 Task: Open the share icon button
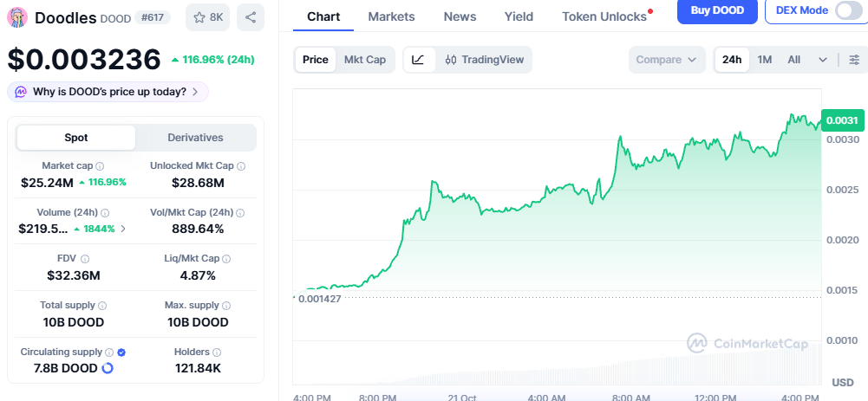click(251, 17)
